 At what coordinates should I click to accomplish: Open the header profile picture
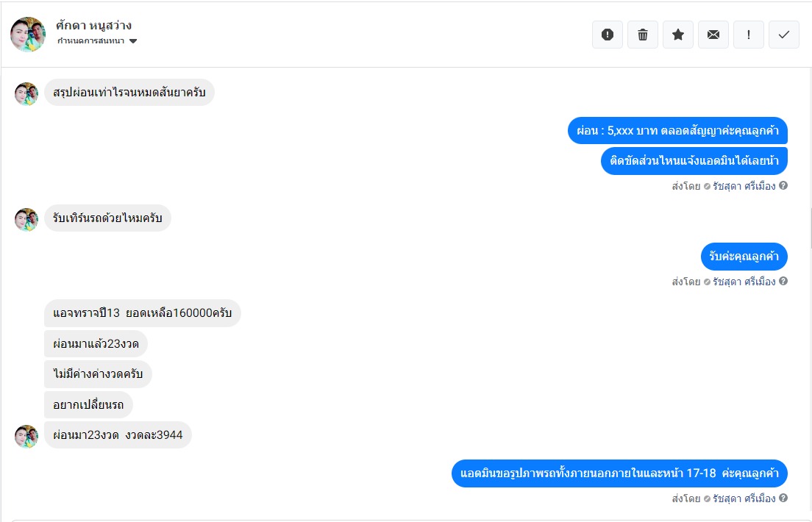(x=28, y=35)
